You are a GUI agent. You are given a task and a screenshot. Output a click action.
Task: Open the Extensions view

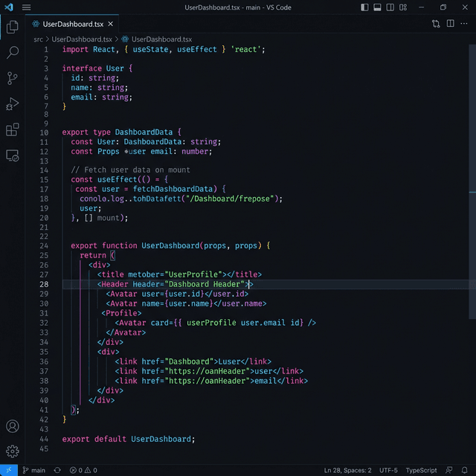pyautogui.click(x=12, y=130)
